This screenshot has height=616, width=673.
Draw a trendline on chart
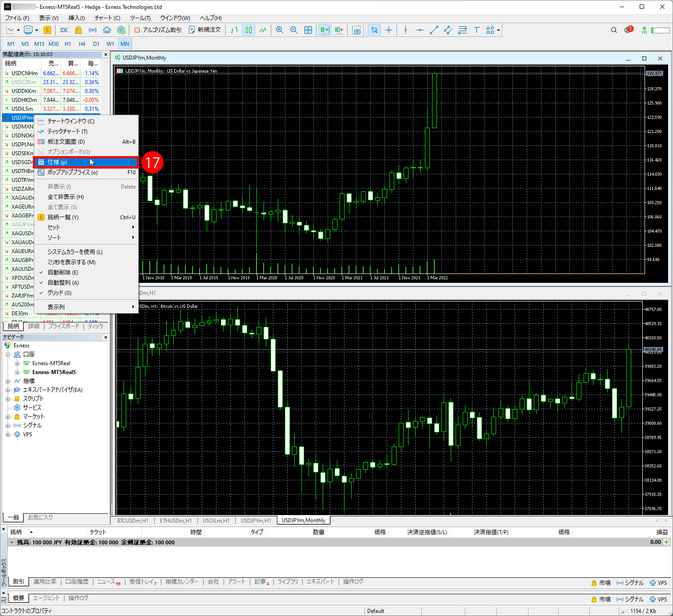[x=434, y=30]
